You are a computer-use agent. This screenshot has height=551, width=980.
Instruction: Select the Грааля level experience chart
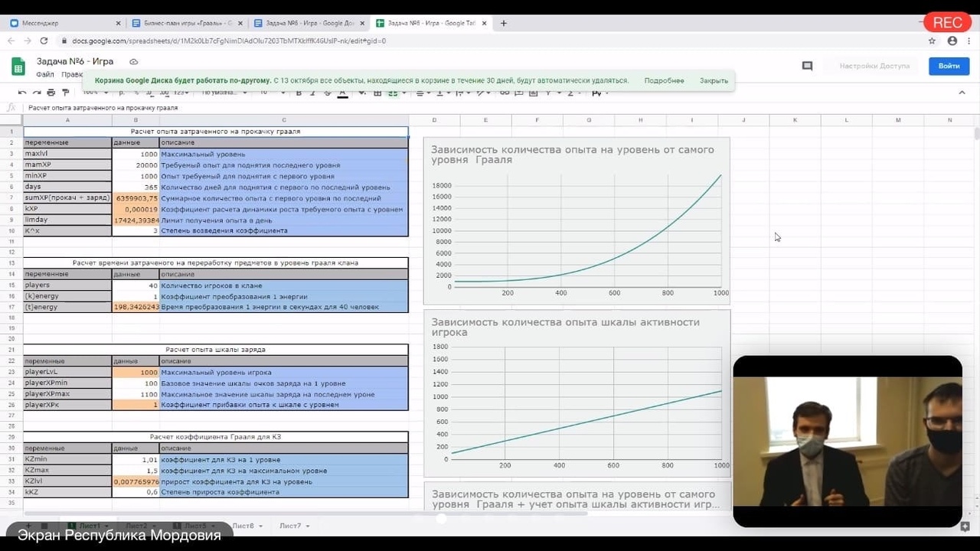[577, 220]
